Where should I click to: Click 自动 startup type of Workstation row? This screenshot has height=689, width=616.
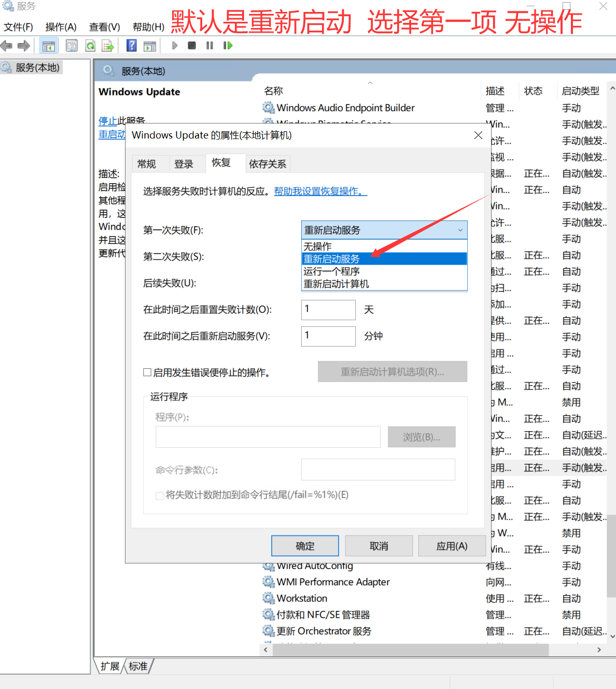[x=571, y=598]
